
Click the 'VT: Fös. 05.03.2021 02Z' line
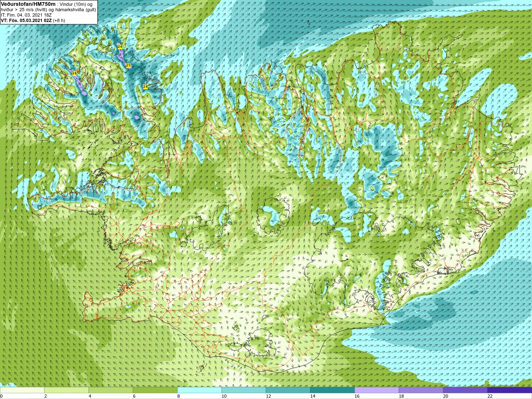(x=26, y=20)
